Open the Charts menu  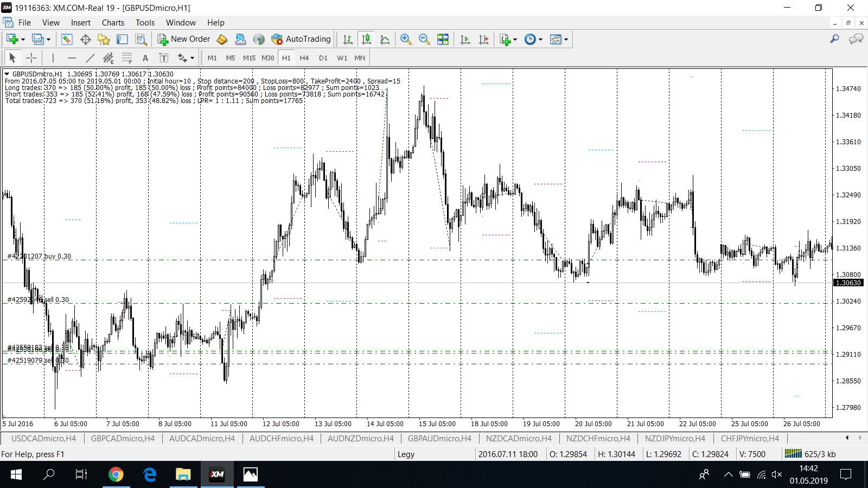(113, 23)
